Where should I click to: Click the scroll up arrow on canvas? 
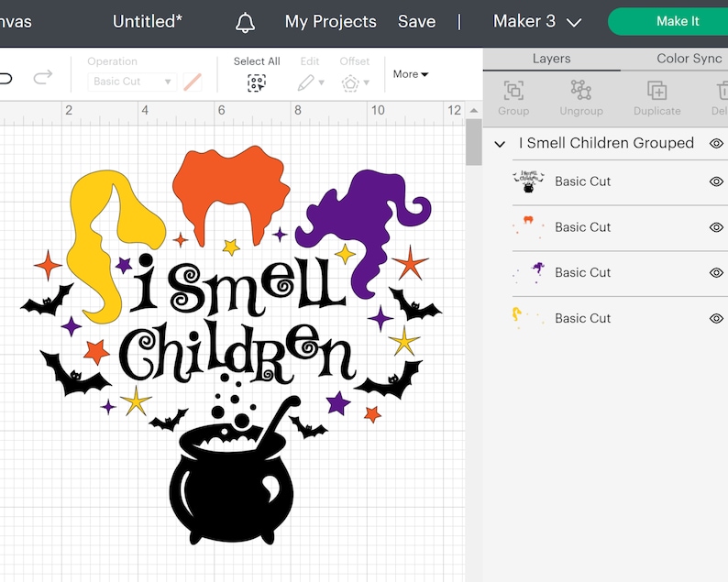tap(474, 111)
